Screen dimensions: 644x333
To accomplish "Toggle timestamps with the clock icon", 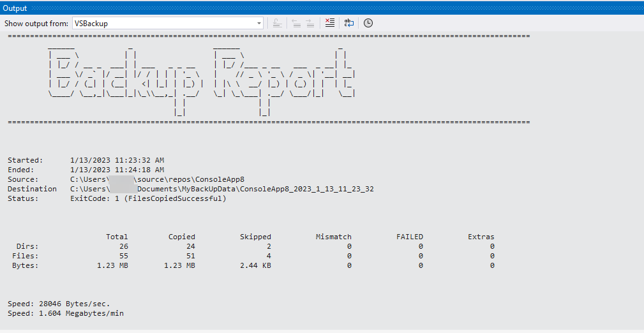I will pos(368,23).
